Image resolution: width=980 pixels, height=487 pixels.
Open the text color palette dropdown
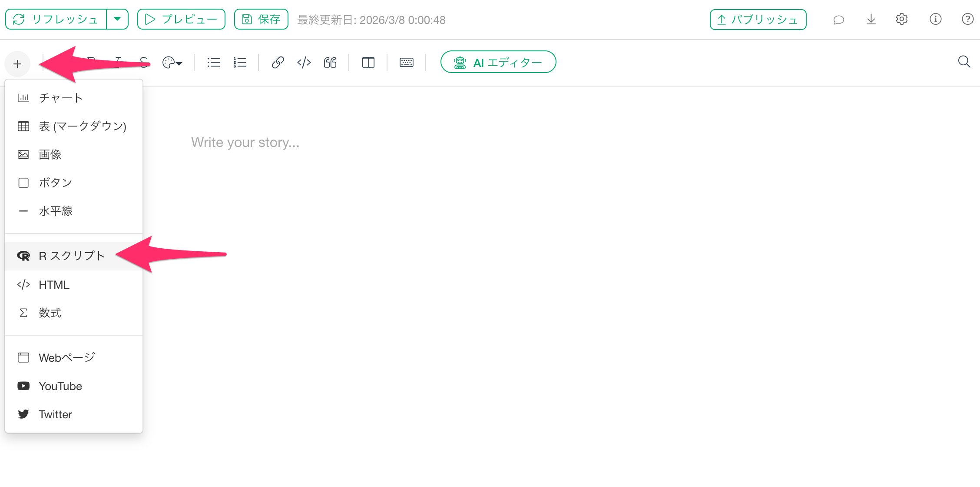click(x=172, y=63)
